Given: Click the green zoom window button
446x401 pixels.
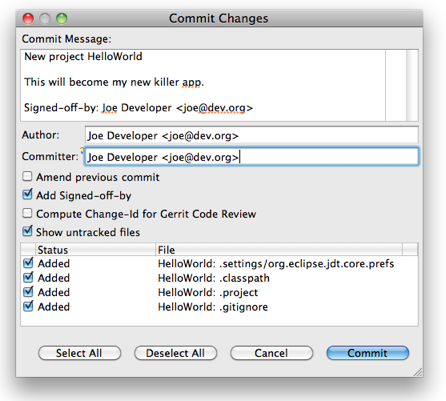Looking at the screenshot, I should tap(62, 18).
